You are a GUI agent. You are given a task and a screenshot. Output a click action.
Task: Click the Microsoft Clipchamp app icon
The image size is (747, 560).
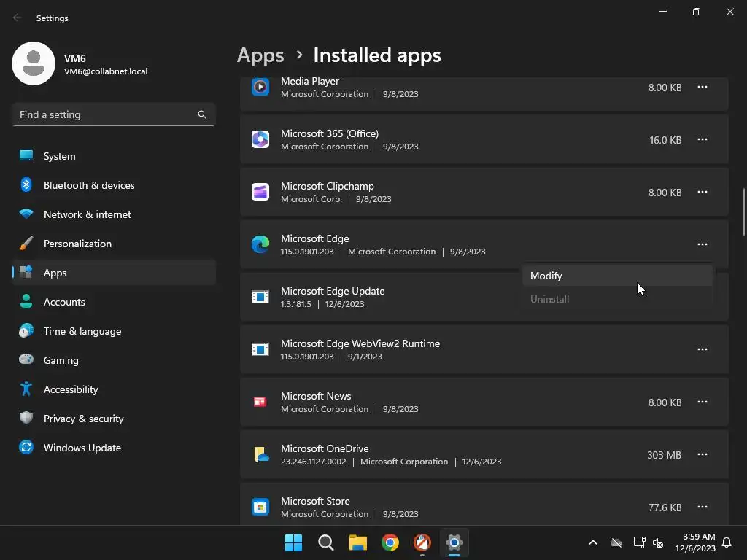coord(260,192)
